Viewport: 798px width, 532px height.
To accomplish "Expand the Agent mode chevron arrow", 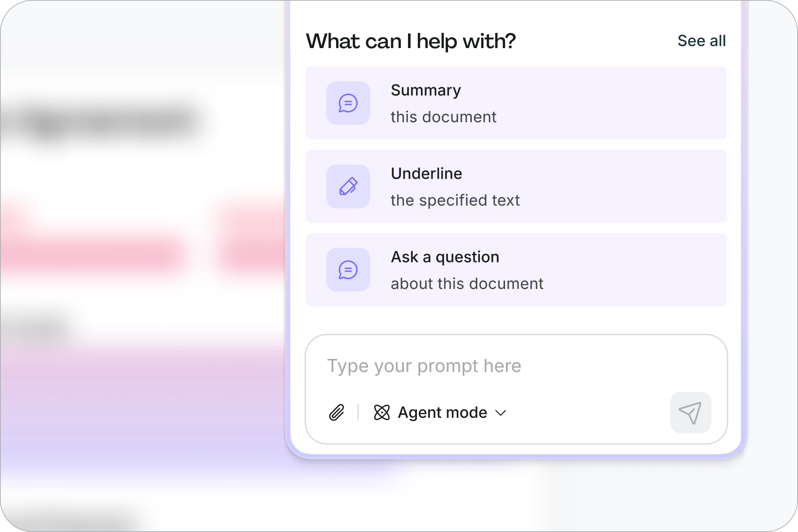I will point(501,413).
